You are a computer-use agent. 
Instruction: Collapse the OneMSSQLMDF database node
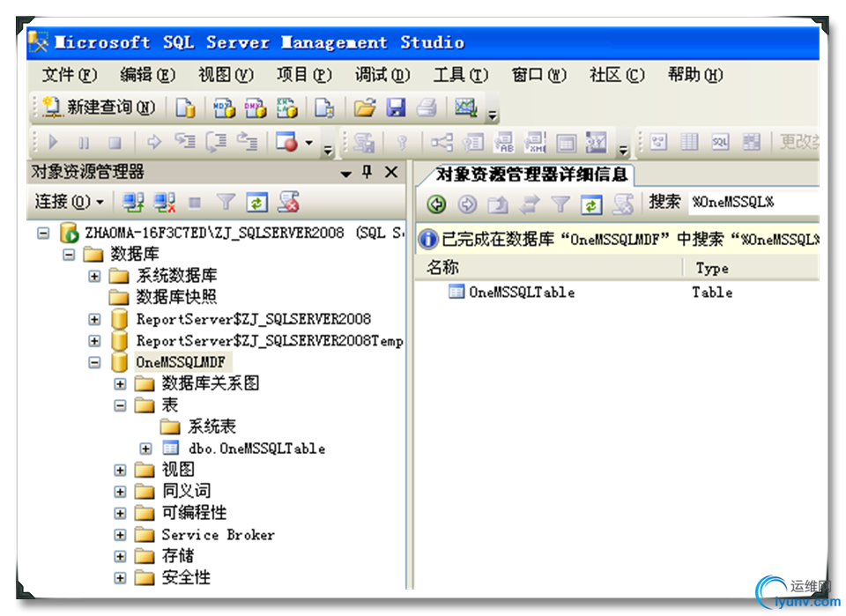94,362
